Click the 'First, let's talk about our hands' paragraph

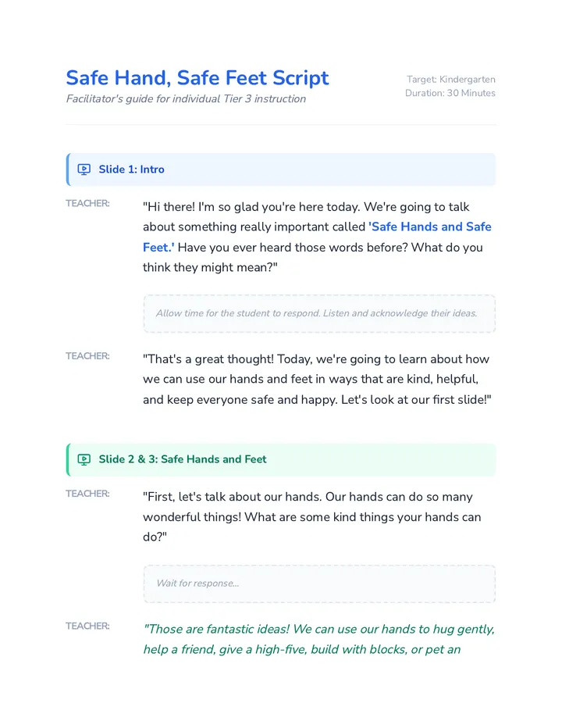click(x=312, y=517)
